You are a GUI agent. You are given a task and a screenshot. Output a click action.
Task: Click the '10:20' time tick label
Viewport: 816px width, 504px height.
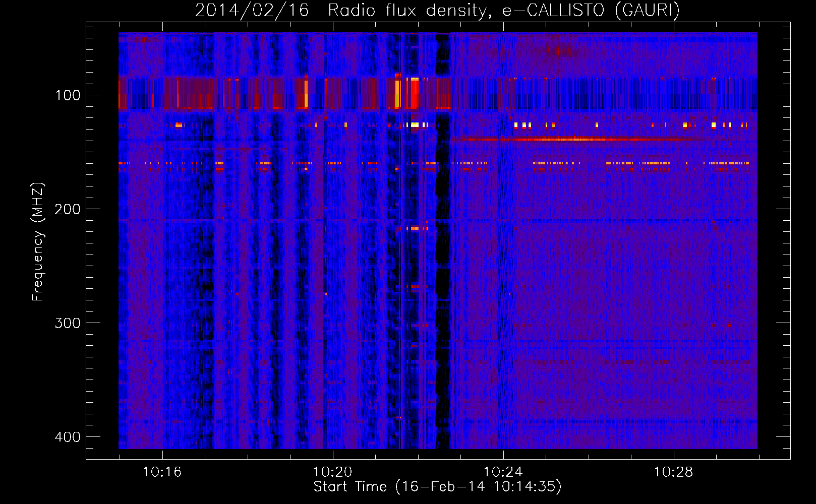(x=332, y=472)
